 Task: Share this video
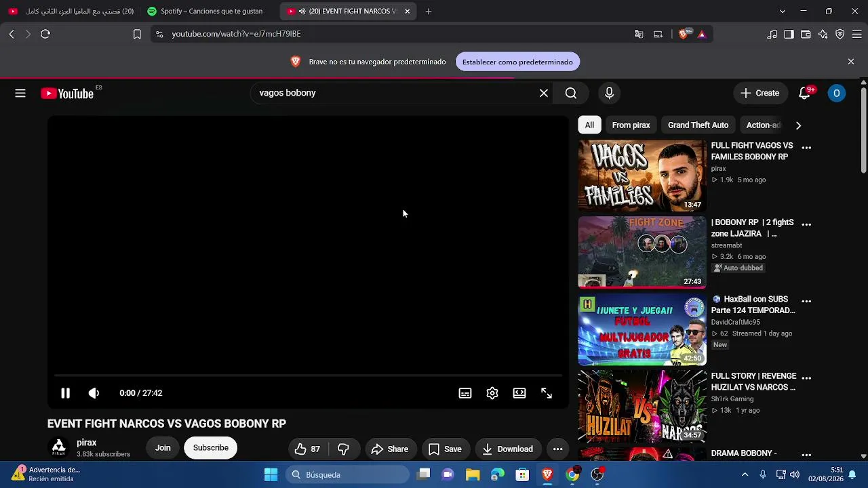(x=390, y=449)
